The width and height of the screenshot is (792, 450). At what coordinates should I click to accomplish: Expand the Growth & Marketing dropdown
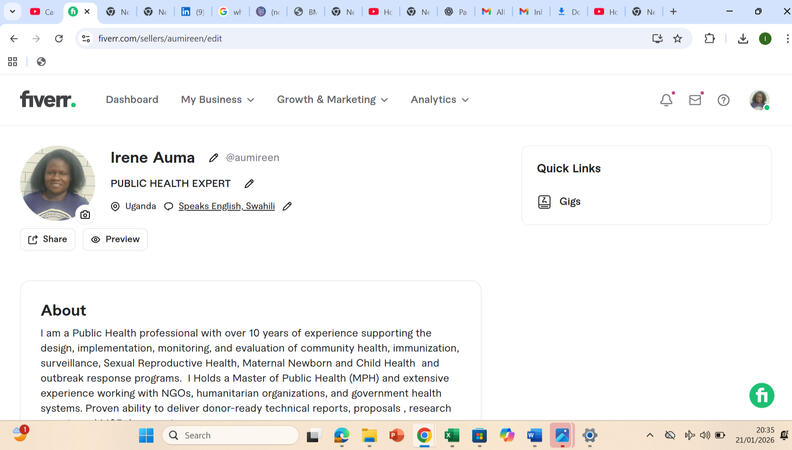(x=332, y=100)
